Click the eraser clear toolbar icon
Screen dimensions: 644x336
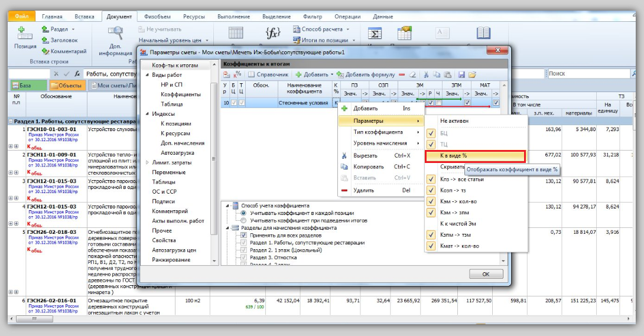(x=413, y=74)
